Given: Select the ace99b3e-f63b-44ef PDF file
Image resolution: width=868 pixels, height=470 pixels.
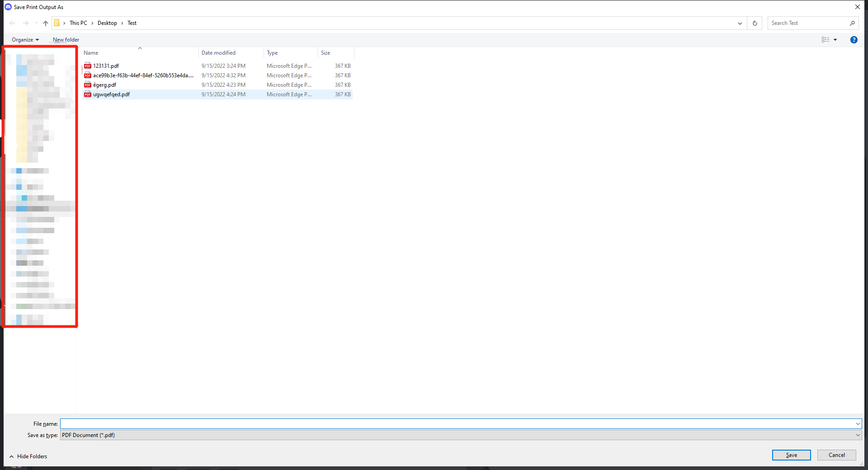Looking at the screenshot, I should (x=143, y=75).
